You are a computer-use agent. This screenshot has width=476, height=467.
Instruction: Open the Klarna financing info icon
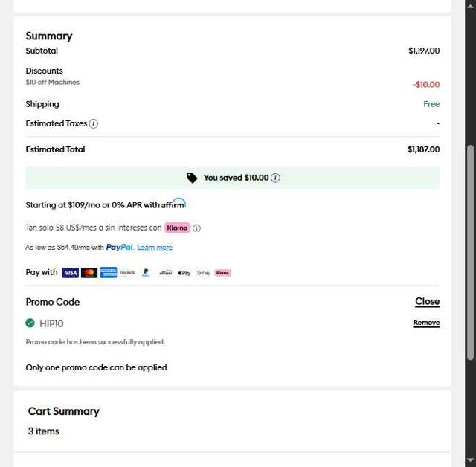(196, 228)
